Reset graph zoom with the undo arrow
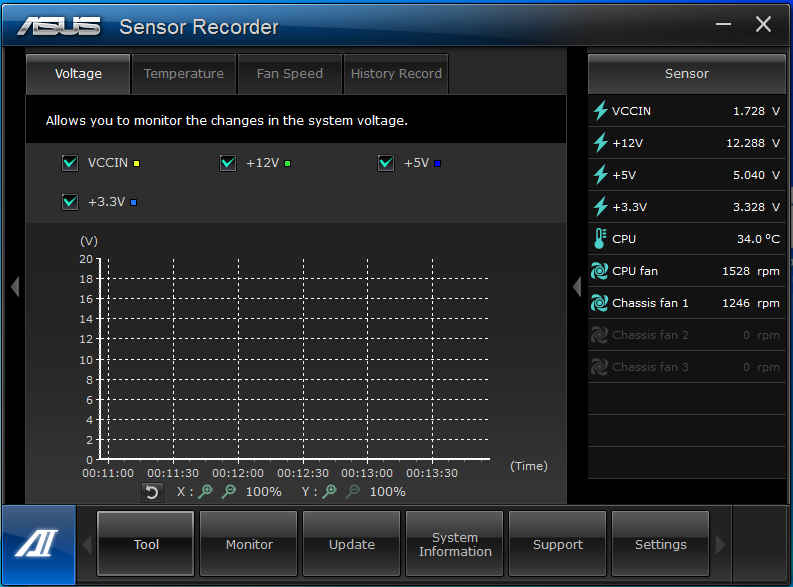The height and width of the screenshot is (587, 793). pos(152,492)
